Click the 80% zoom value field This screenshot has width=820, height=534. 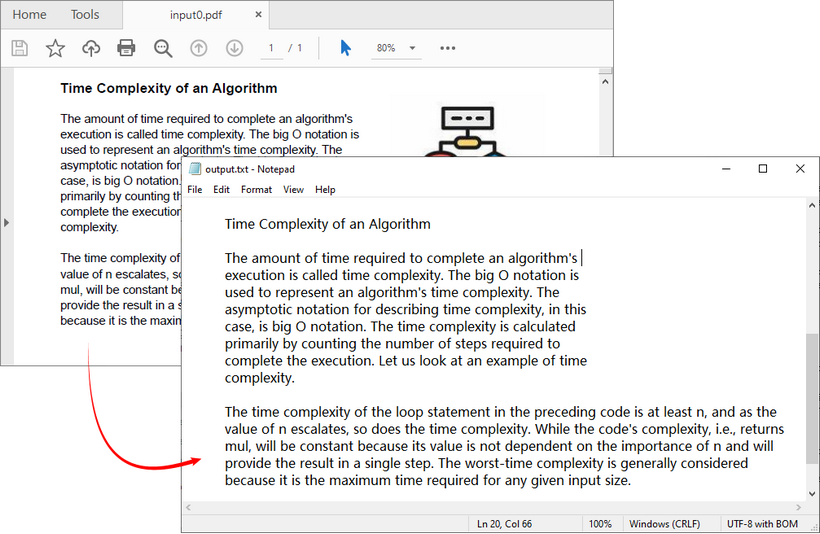click(x=386, y=48)
